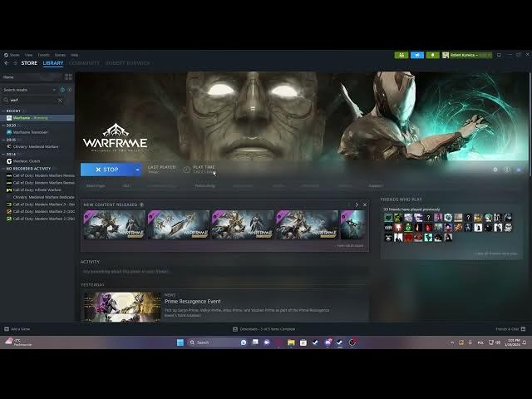Viewport: 532px width, 399px height.
Task: Click Prime Resurgence Event news image
Action: point(122,307)
